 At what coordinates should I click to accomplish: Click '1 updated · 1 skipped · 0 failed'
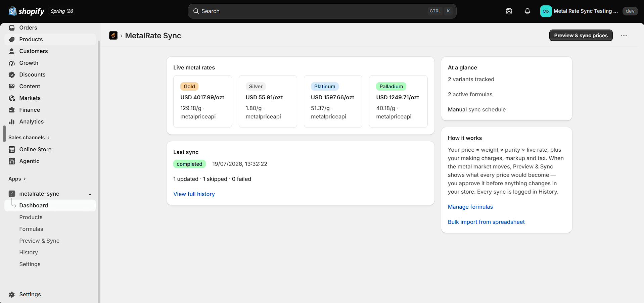[x=212, y=179]
